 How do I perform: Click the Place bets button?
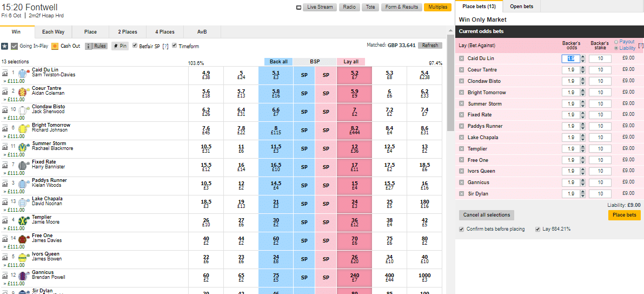click(x=625, y=215)
